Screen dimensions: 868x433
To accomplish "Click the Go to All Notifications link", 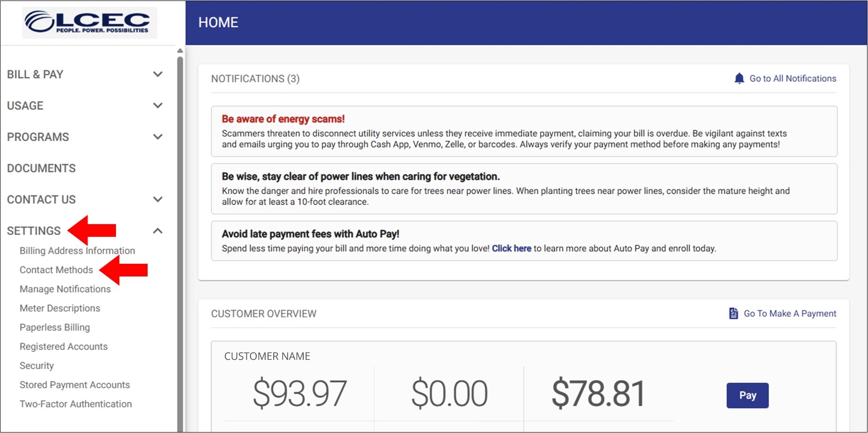I will pos(793,78).
